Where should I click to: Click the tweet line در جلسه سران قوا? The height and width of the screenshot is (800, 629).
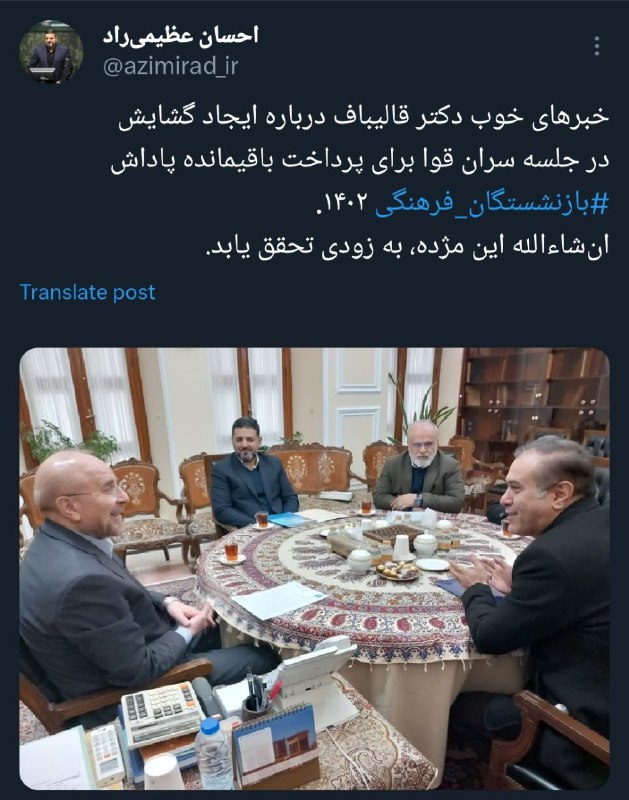pyautogui.click(x=360, y=160)
